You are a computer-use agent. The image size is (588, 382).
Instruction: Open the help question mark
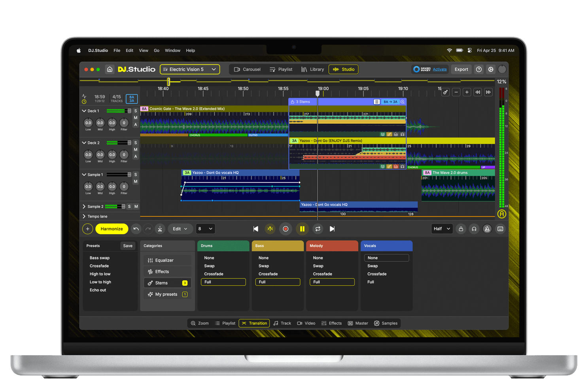pyautogui.click(x=479, y=69)
